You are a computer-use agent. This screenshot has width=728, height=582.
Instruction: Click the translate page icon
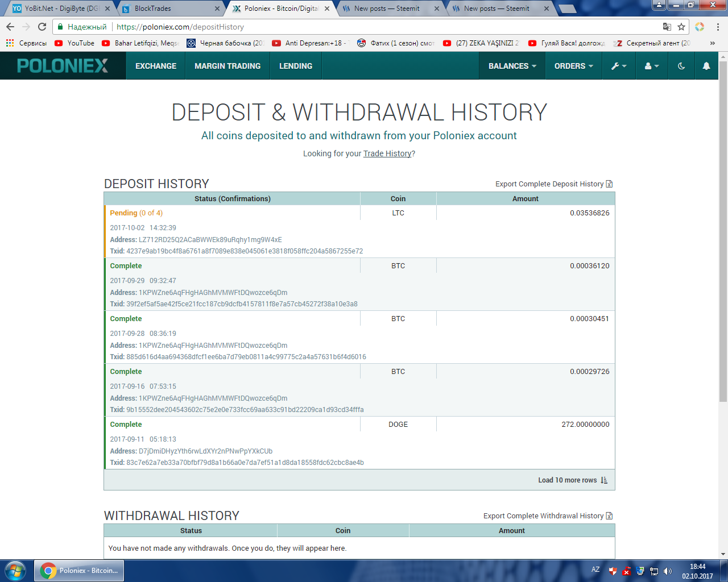[667, 27]
